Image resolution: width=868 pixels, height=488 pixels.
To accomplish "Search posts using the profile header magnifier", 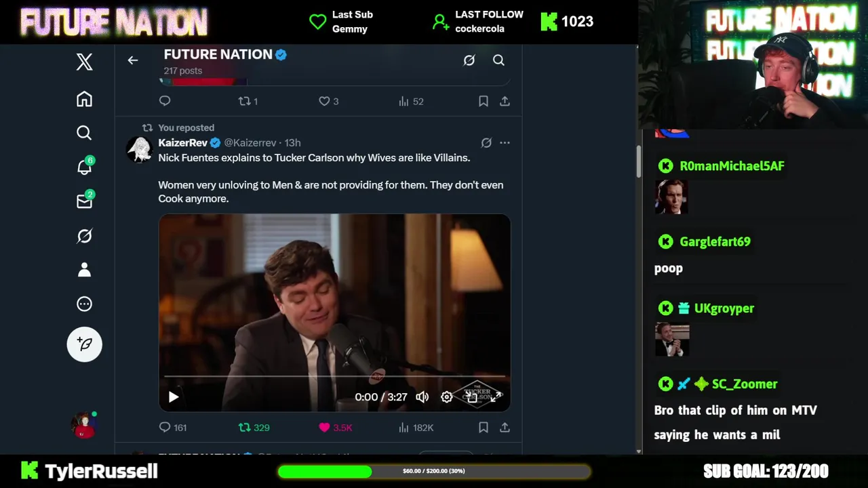I will 498,60.
